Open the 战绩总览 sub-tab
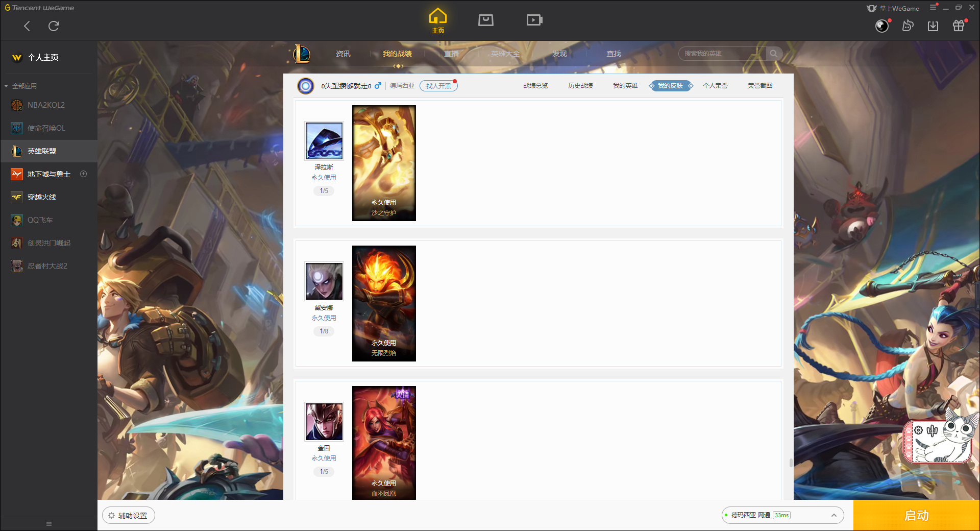The width and height of the screenshot is (980, 531). pyautogui.click(x=535, y=86)
